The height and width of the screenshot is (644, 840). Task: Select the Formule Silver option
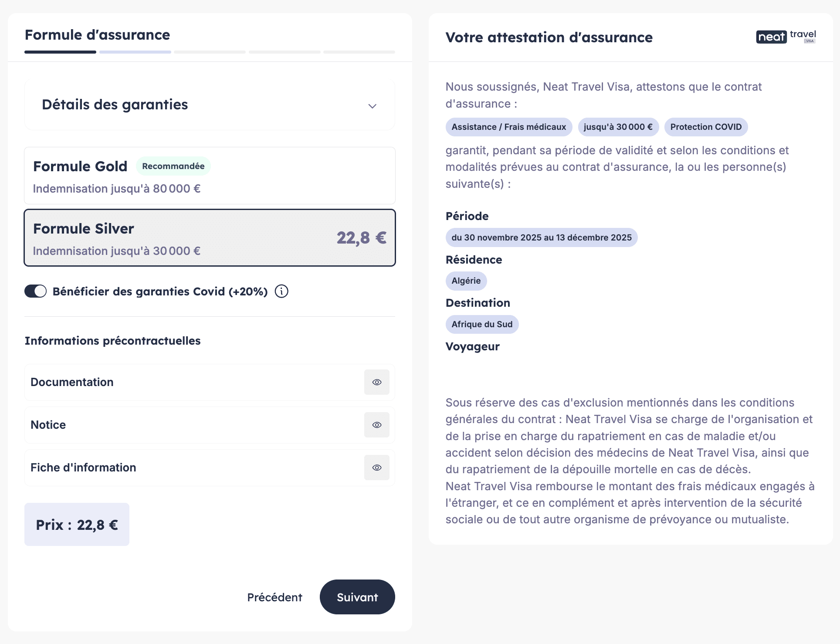click(x=210, y=238)
